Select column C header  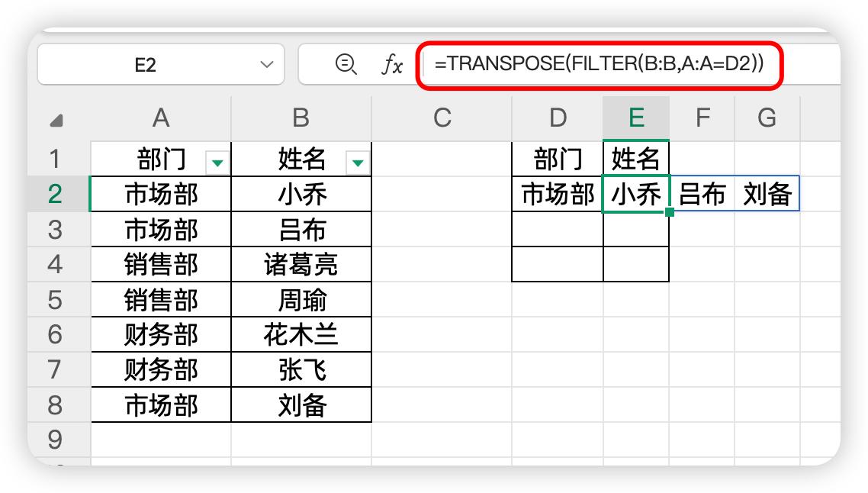click(x=442, y=118)
